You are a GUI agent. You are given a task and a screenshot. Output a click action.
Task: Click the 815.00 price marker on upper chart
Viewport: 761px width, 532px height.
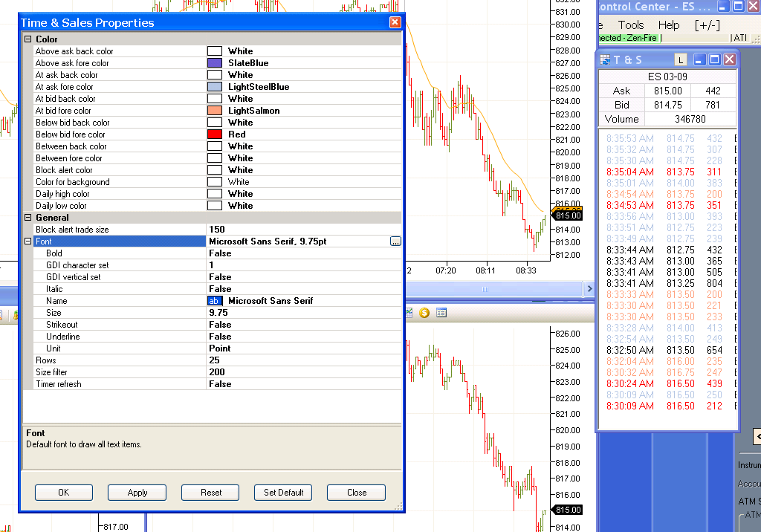(567, 215)
